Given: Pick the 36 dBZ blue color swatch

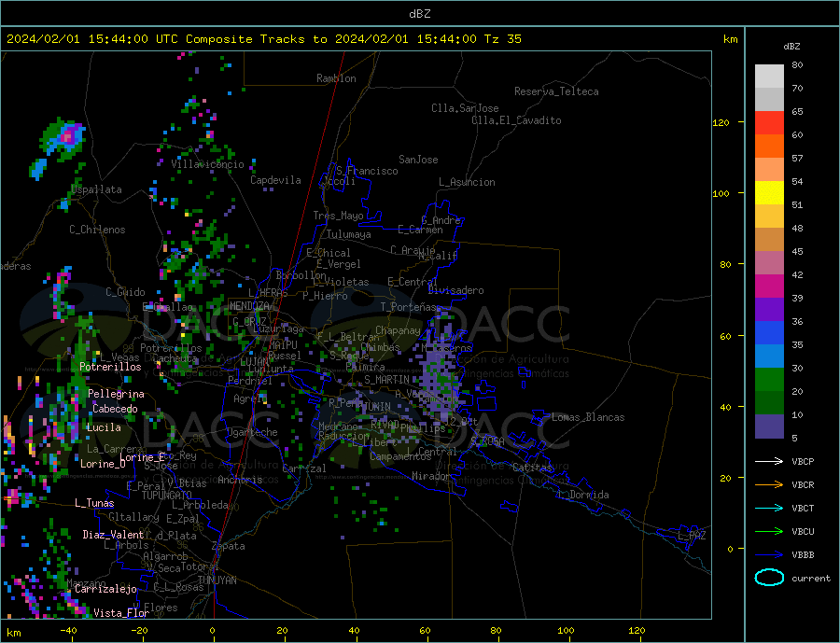Looking at the screenshot, I should click(x=769, y=333).
